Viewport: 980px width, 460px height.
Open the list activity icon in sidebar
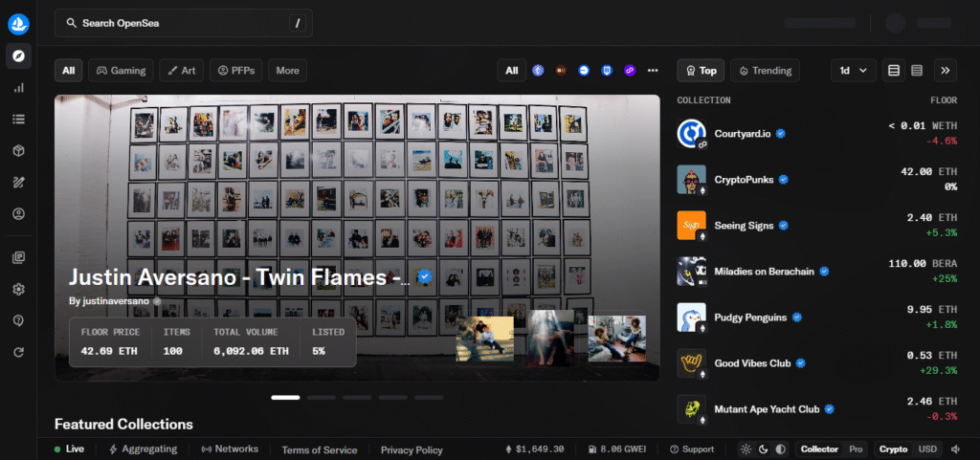[x=19, y=120]
